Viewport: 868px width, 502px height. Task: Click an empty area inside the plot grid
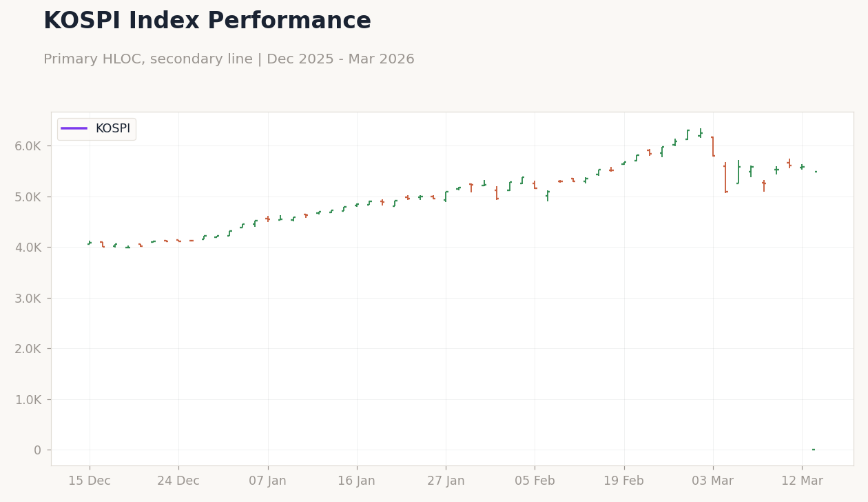coord(413,345)
